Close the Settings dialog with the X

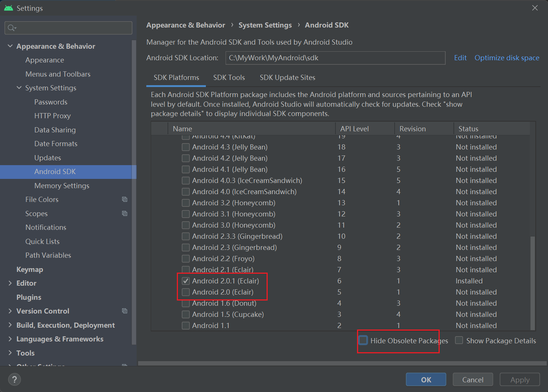coord(535,8)
